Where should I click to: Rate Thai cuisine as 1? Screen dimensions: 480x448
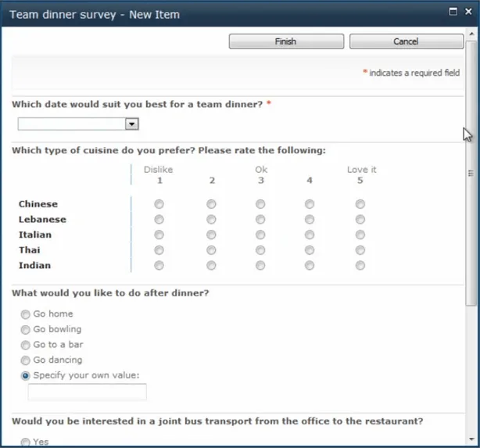(x=159, y=250)
